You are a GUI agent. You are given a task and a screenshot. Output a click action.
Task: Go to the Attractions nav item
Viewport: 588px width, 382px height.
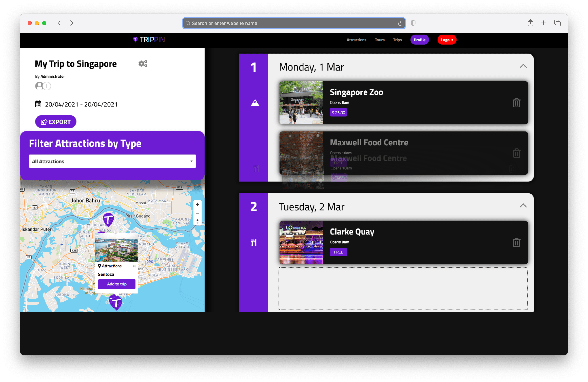356,40
